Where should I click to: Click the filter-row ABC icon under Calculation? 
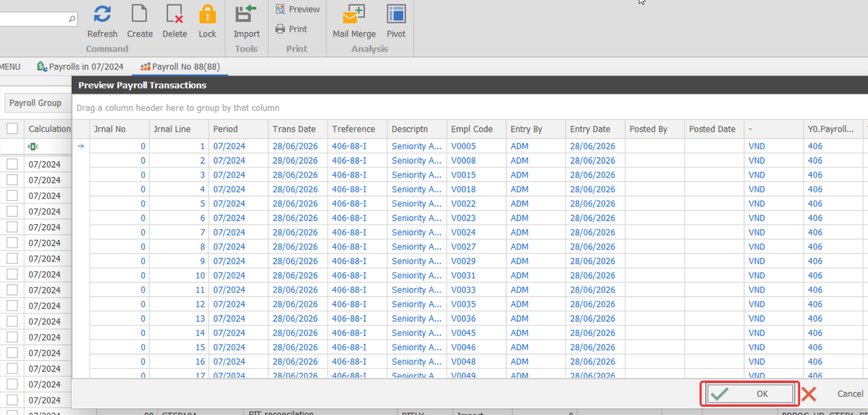coord(33,147)
